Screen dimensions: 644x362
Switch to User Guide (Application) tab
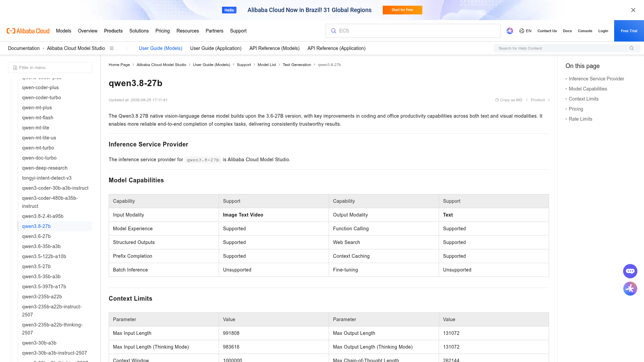(216, 48)
